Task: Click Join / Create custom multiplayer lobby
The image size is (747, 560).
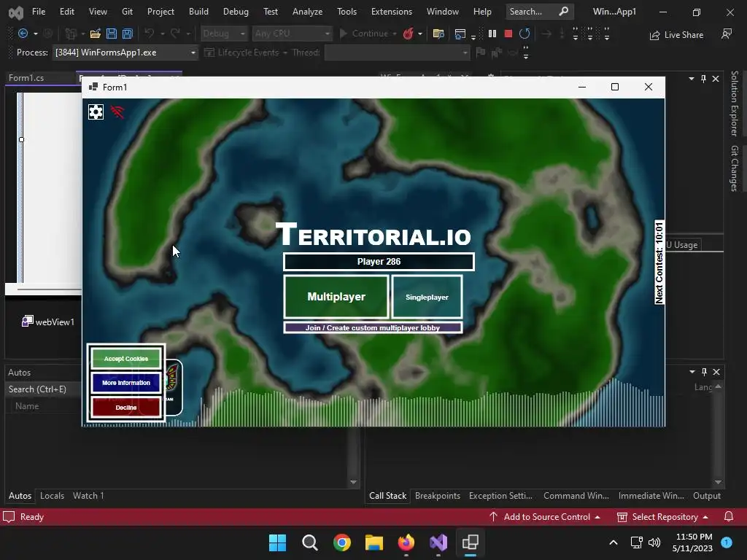Action: (x=373, y=327)
